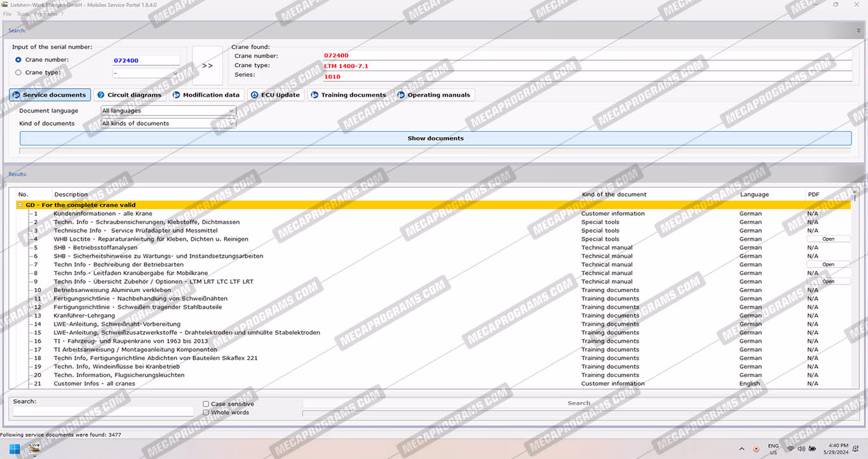Image resolution: width=868 pixels, height=459 pixels.
Task: Select the Crane type radio button
Action: coord(18,72)
